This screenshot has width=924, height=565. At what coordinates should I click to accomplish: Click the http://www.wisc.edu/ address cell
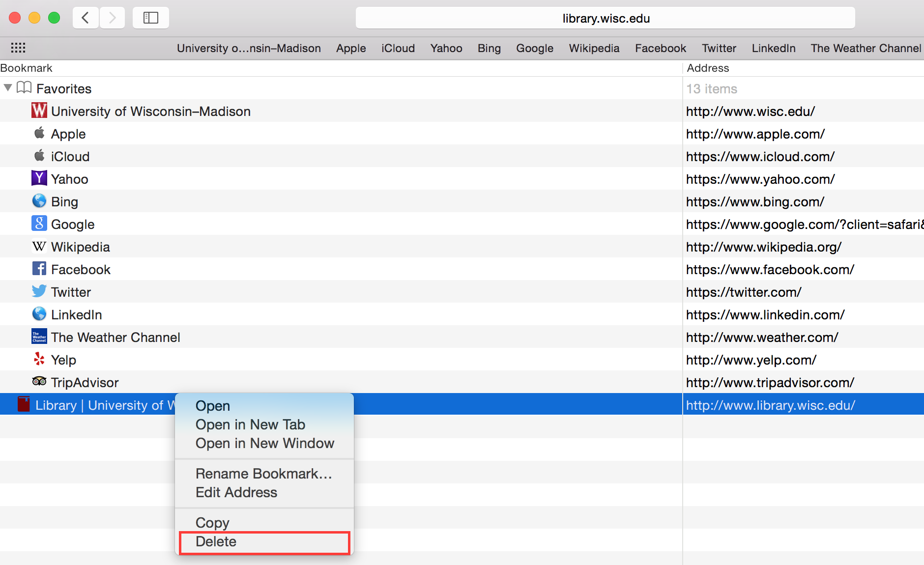pyautogui.click(x=751, y=112)
